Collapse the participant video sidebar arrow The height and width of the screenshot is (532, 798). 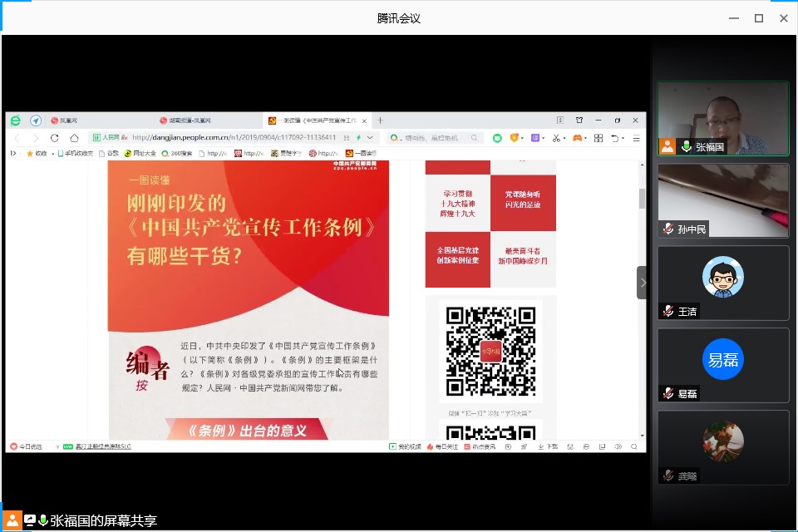(642, 283)
